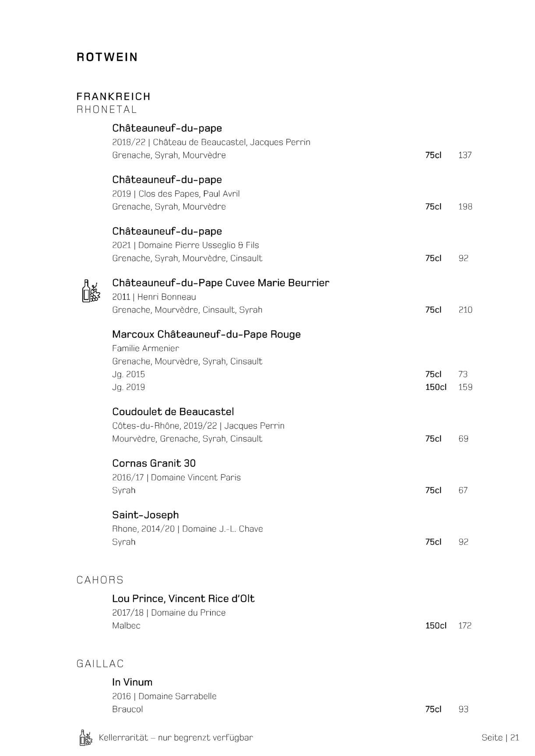Select the Cornas Granit 30 wine title
Image resolution: width=535 pixels, height=756 pixels.
[154, 463]
